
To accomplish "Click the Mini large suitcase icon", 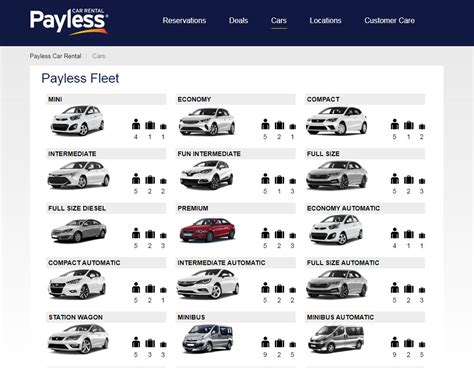I will (x=150, y=125).
